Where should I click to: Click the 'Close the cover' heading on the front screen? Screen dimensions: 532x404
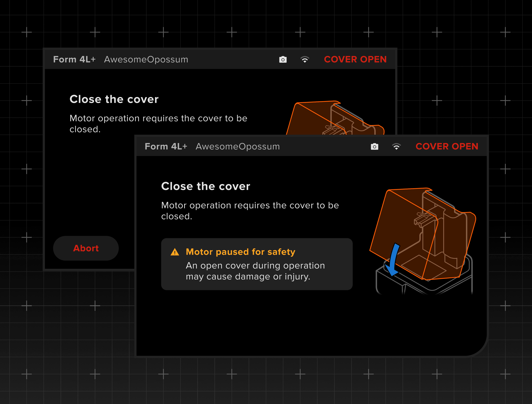205,186
